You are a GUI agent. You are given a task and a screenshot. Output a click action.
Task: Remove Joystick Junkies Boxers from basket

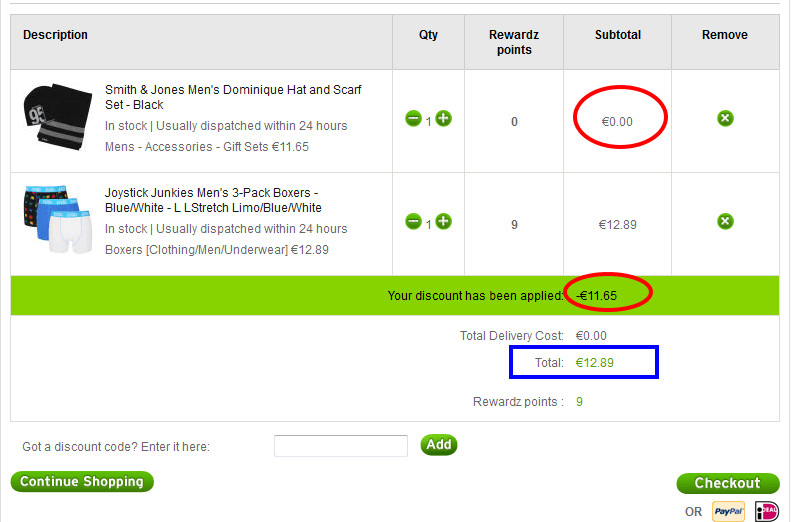(725, 221)
